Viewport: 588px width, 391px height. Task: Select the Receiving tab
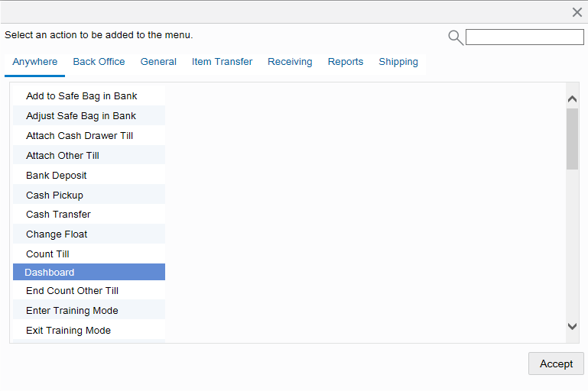click(x=290, y=62)
